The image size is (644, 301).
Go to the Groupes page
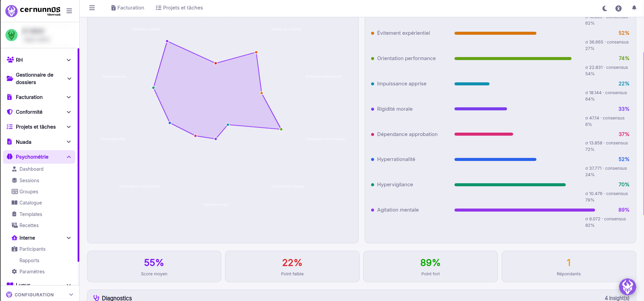(x=29, y=192)
